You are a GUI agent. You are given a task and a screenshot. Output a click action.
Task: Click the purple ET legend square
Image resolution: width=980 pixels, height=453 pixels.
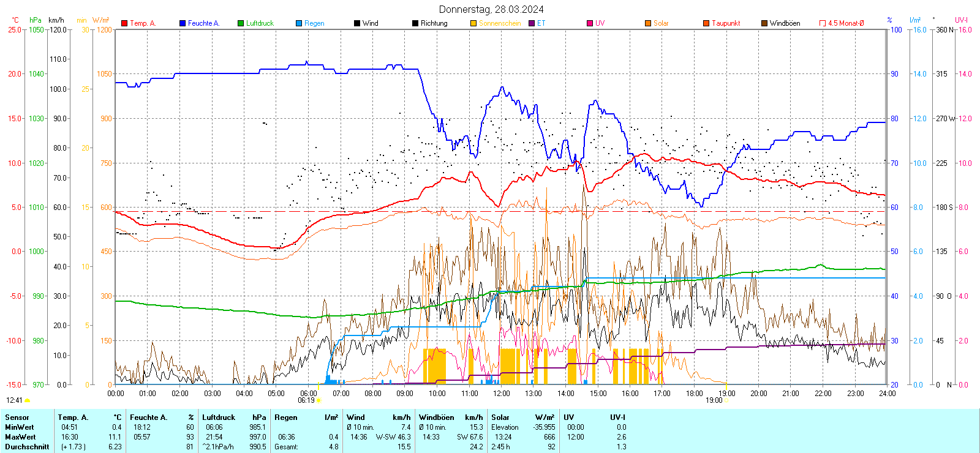point(532,23)
